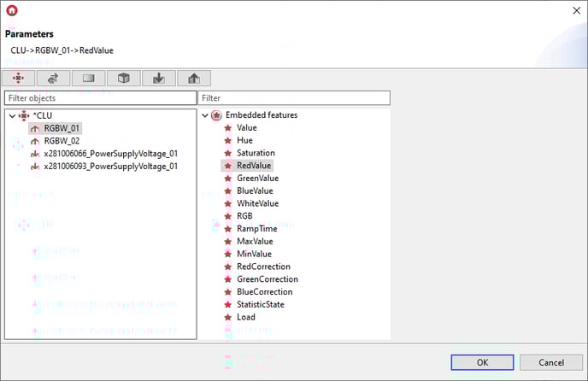The height and width of the screenshot is (381, 588).
Task: Click the features Filter input field
Action: coord(294,98)
